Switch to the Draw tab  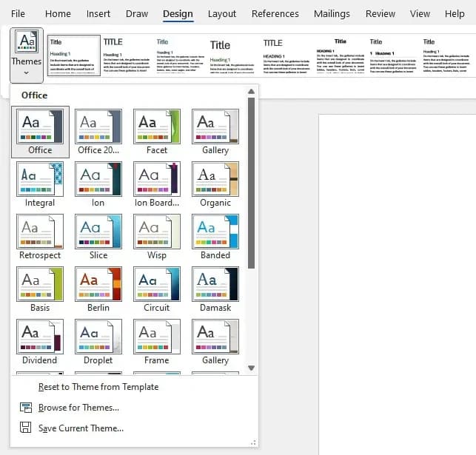coord(137,13)
